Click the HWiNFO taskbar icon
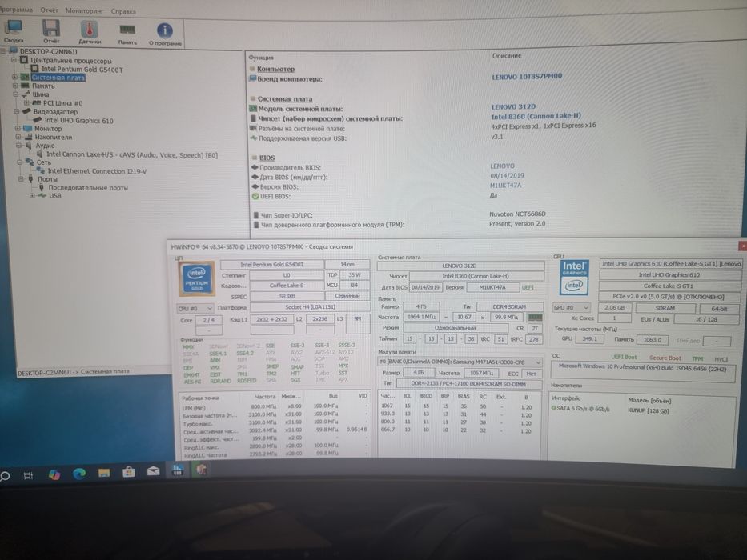Viewport: 747px width, 560px height. (x=177, y=471)
